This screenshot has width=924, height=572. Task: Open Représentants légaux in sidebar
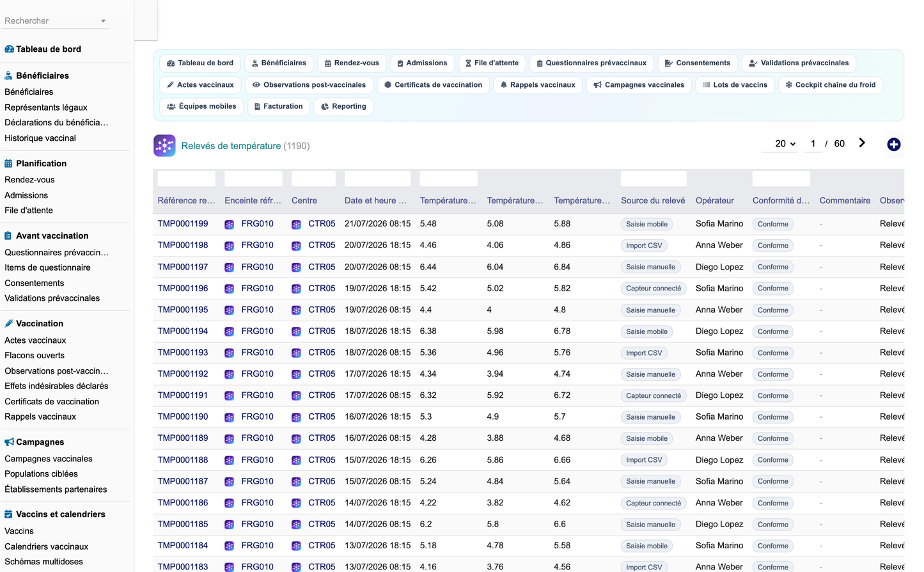click(x=46, y=107)
